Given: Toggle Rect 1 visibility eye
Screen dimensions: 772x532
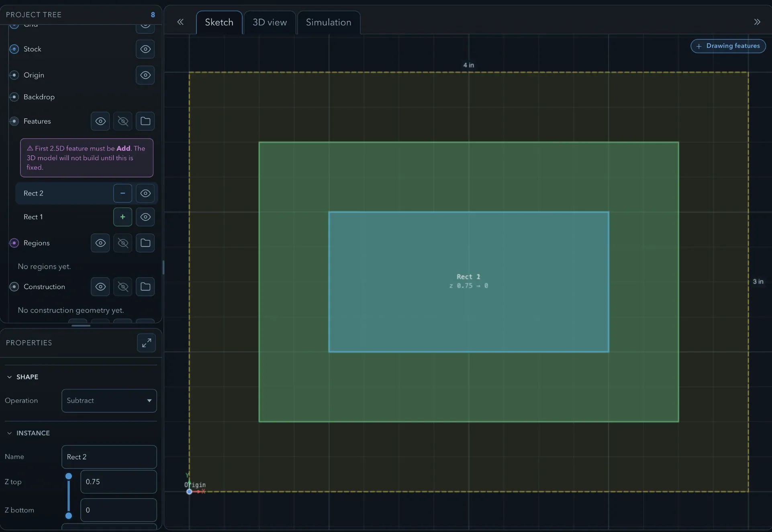Looking at the screenshot, I should click(x=145, y=217).
